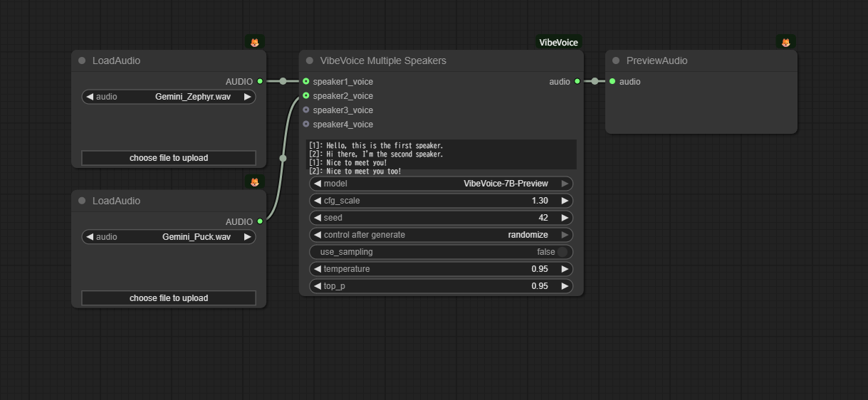Click the seed value 42
868x400 pixels.
pos(543,218)
